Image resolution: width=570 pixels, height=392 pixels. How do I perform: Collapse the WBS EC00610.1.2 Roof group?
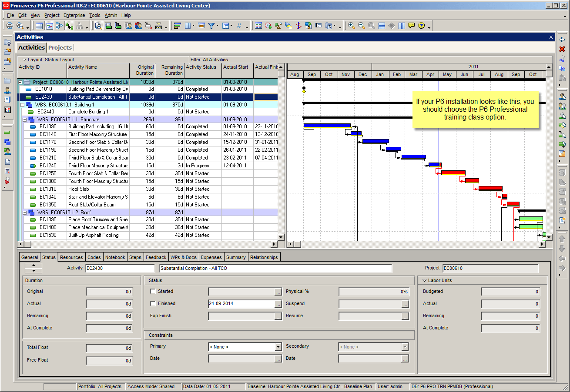25,213
